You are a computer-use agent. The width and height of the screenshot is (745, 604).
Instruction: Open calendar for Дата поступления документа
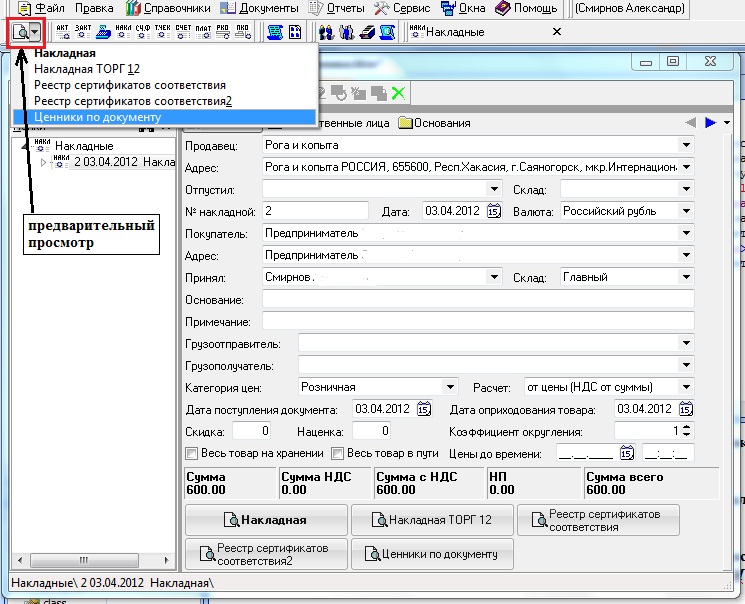(x=424, y=409)
